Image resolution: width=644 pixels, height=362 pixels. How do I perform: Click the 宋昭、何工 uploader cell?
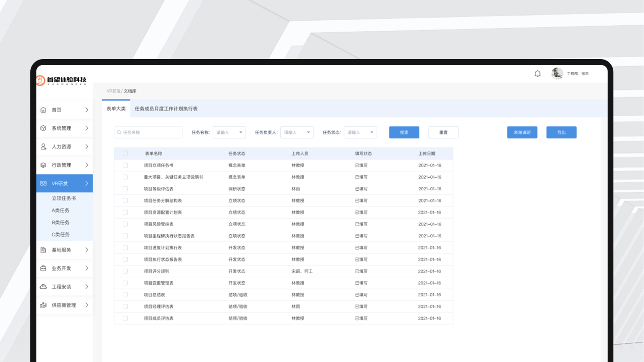pos(303,271)
